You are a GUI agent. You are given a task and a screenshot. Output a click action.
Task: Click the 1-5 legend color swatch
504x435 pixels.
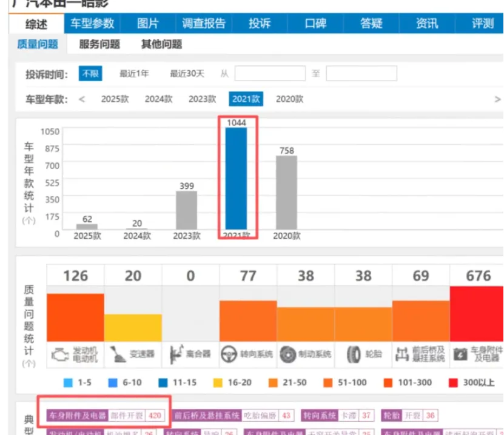pos(68,383)
